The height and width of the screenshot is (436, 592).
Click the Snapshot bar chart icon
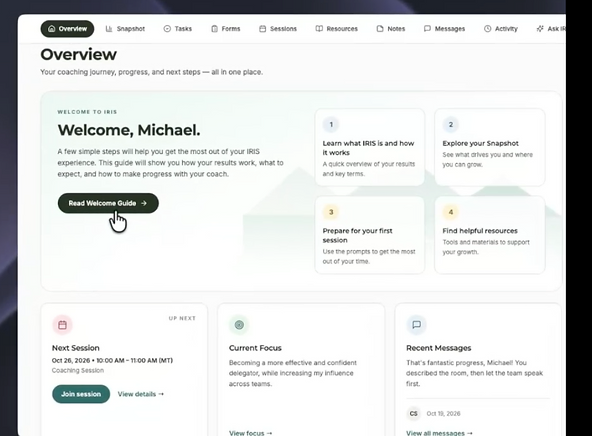tap(109, 29)
